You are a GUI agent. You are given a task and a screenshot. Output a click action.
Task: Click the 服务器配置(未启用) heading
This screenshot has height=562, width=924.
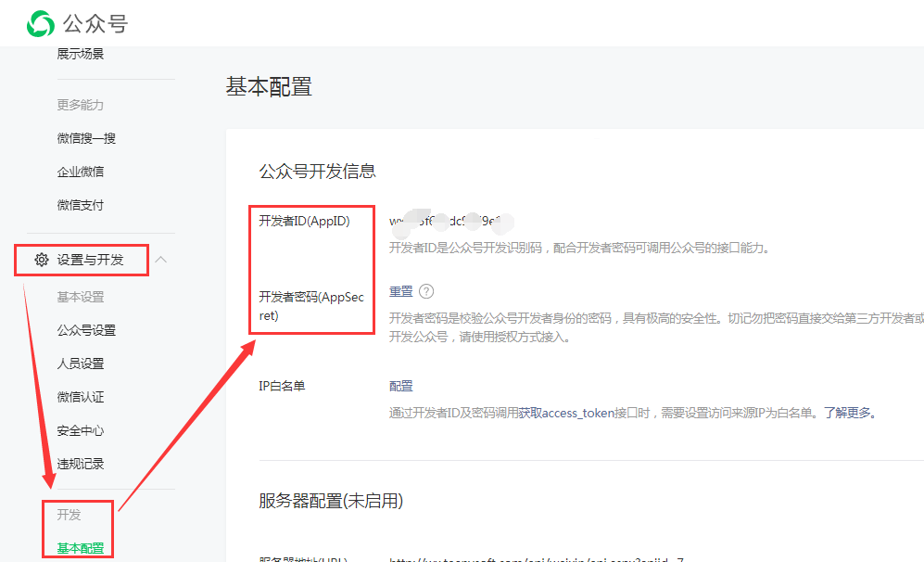(x=331, y=501)
